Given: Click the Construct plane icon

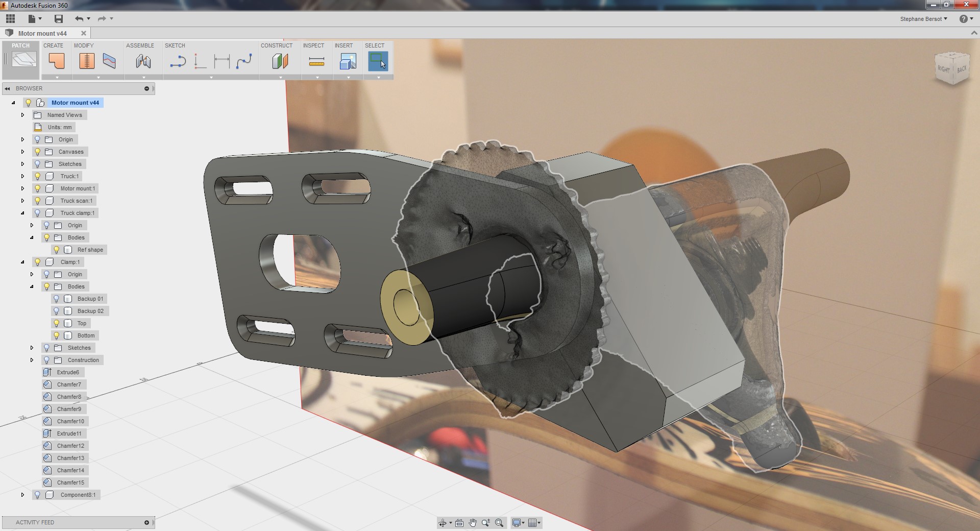Looking at the screenshot, I should tap(280, 62).
